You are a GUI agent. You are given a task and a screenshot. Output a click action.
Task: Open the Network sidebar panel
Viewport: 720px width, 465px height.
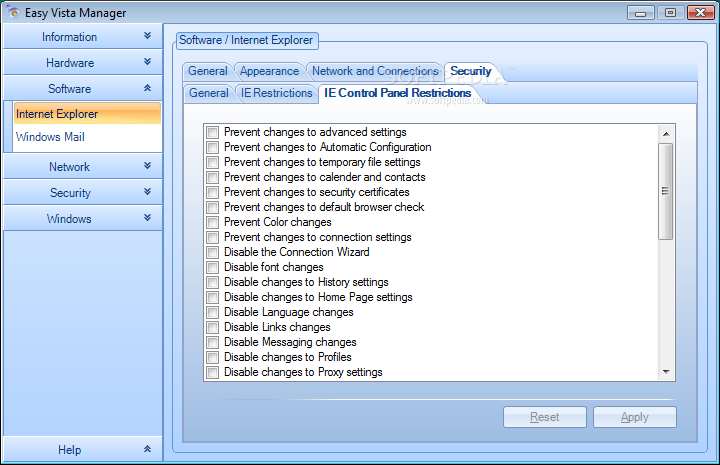(x=83, y=167)
